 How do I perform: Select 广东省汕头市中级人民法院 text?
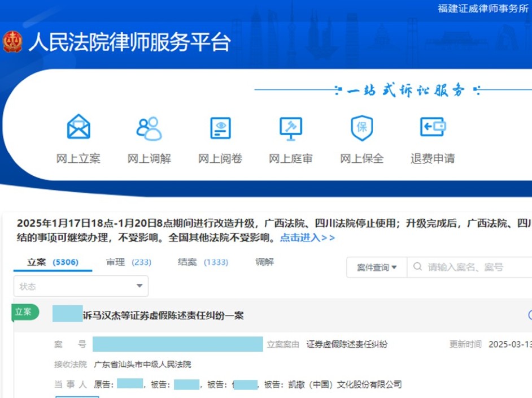click(142, 365)
